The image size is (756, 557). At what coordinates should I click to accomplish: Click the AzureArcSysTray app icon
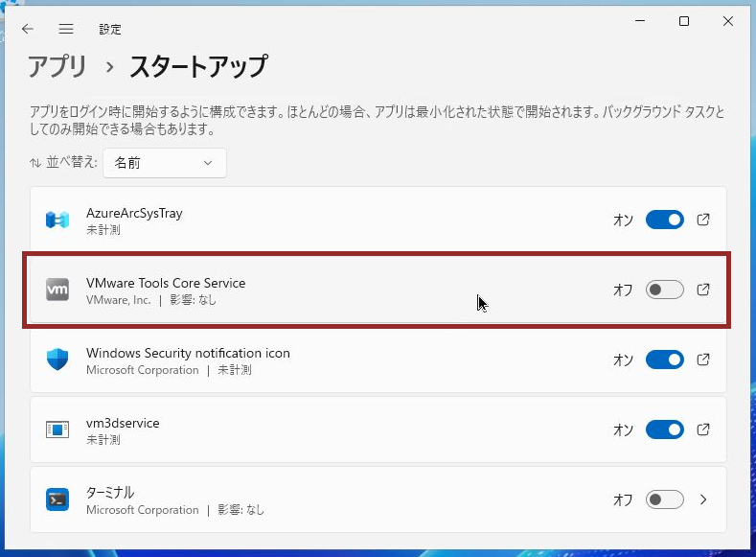(x=57, y=220)
